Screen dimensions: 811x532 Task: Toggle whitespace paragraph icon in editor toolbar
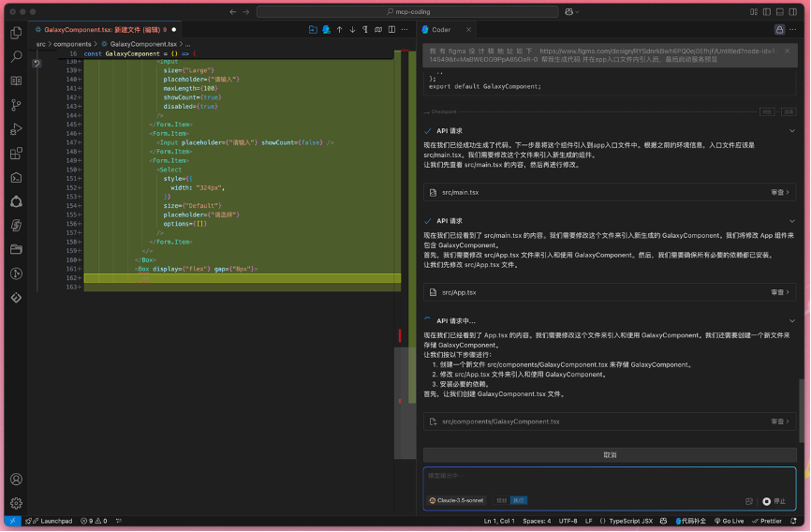365,29
